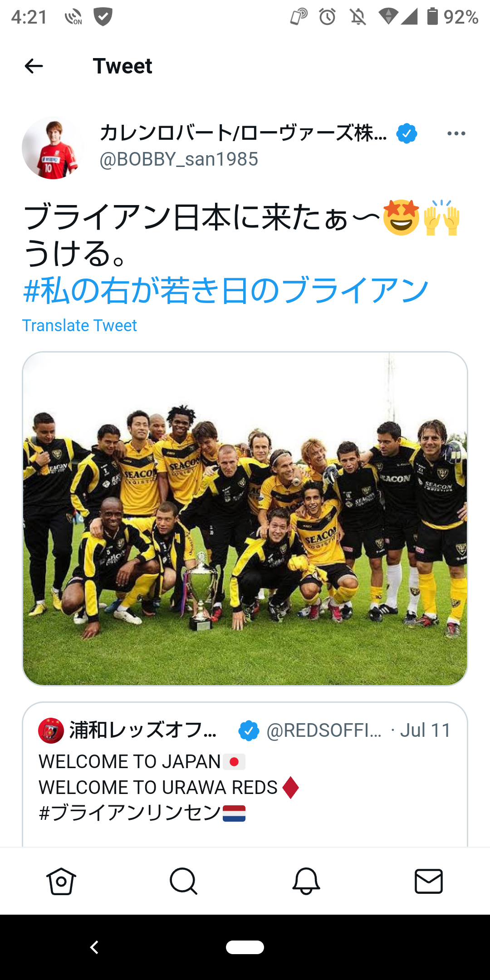This screenshot has width=490, height=980.
Task: Open the tweet overflow menu (three dots)
Action: click(x=456, y=133)
